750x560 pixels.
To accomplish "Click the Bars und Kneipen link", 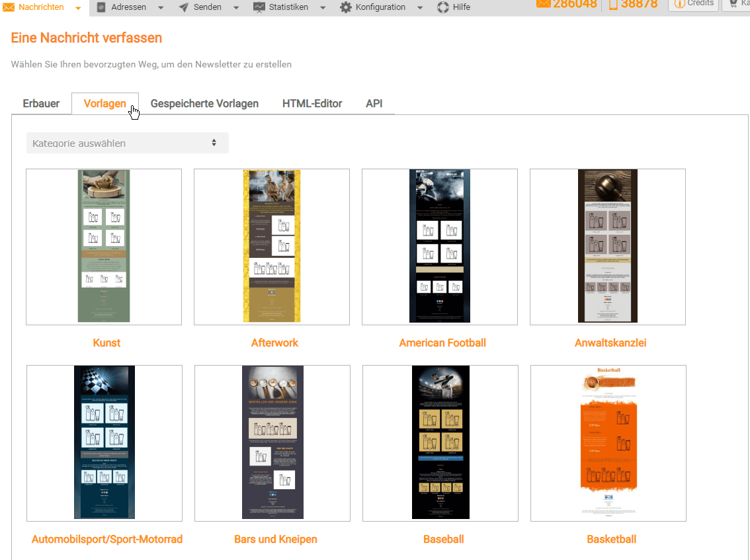I will point(275,540).
